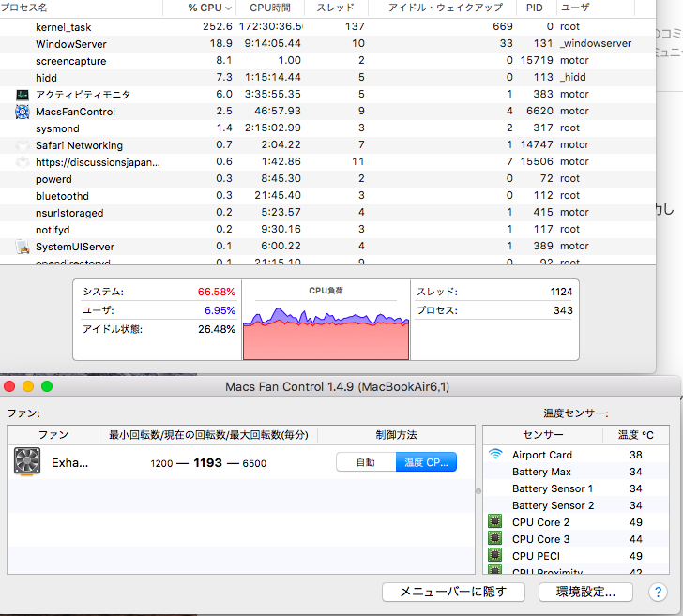Viewport: 683px width, 616px height.
Task: Click the CPU Core 2 chip icon
Action: pyautogui.click(x=494, y=521)
